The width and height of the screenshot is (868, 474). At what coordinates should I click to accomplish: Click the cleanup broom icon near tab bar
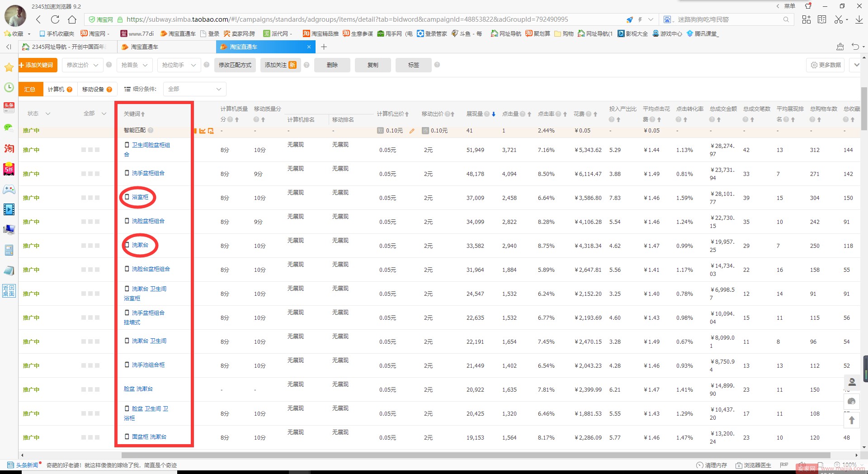click(840, 47)
